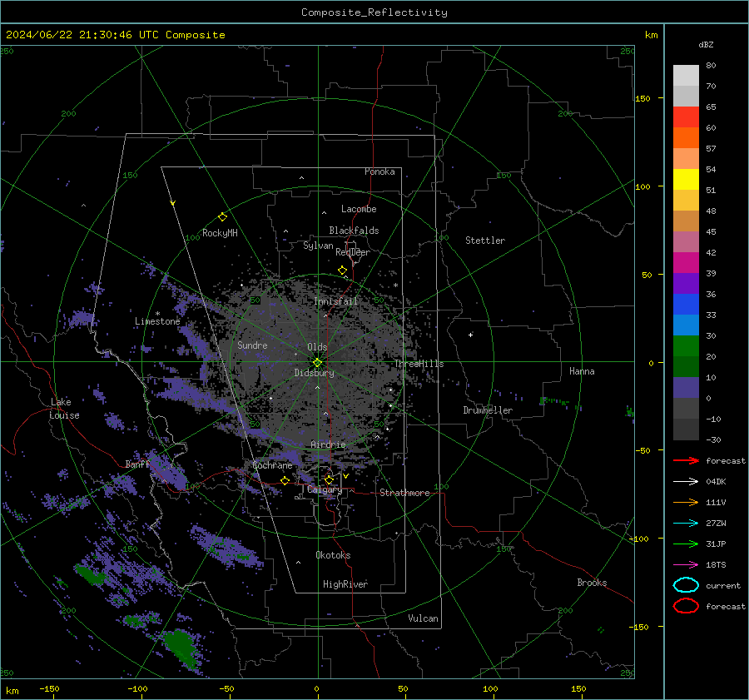This screenshot has height=700, width=749.
Task: Click the large green echo in the southwest
Action: click(181, 648)
